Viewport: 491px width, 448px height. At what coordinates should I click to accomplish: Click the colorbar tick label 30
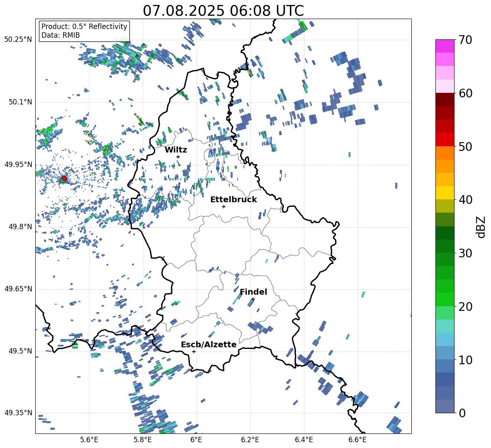[x=465, y=253]
